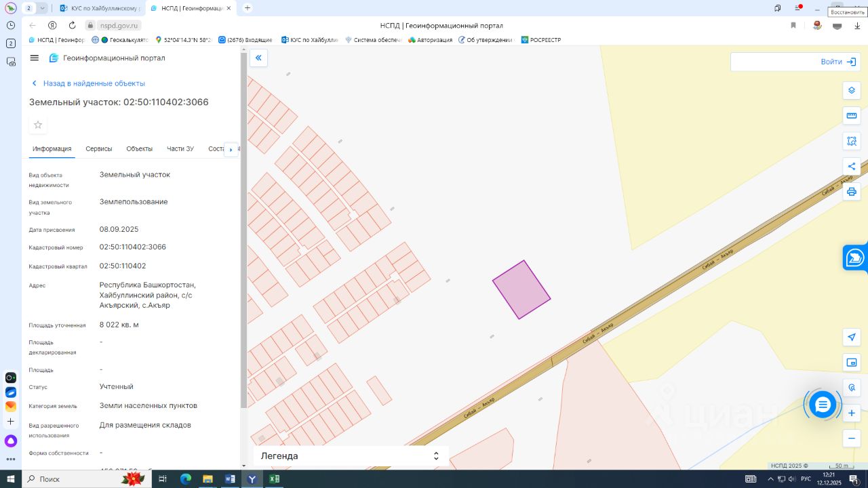Click the area value 8 022 кв. м
The width and height of the screenshot is (868, 488).
click(119, 325)
